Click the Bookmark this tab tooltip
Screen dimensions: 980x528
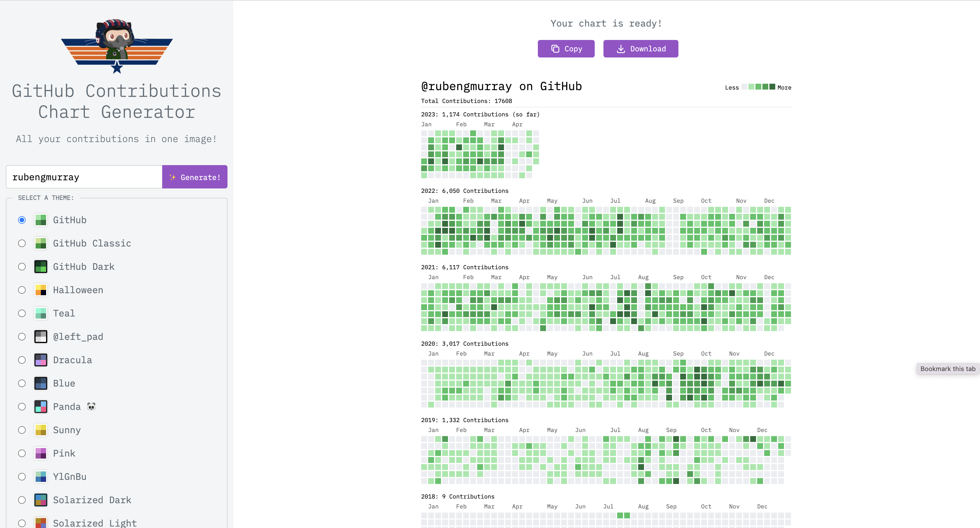coord(948,369)
